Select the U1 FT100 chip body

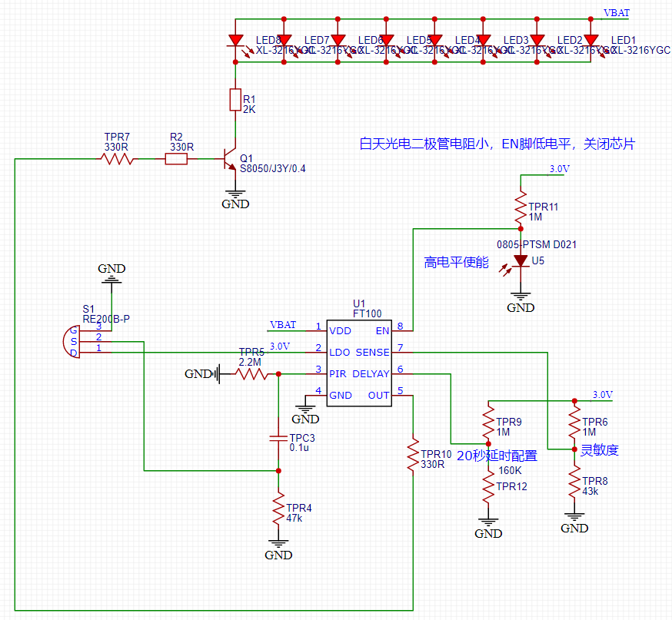[x=359, y=363]
